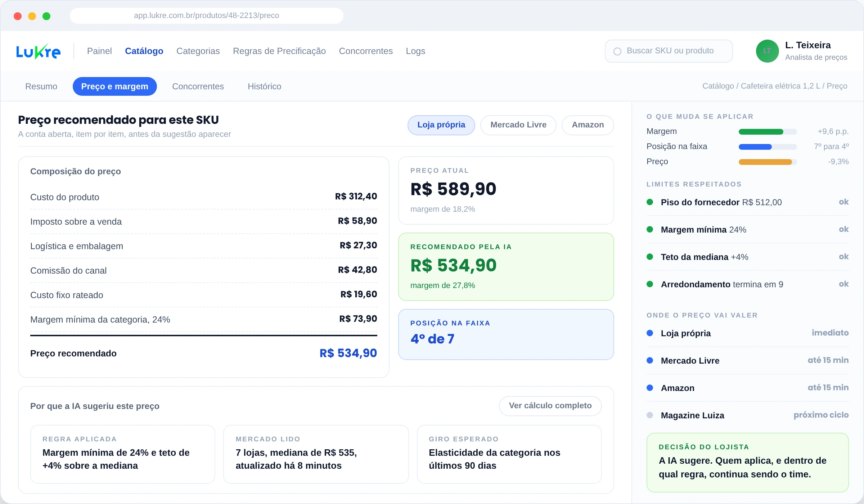Click 'até 15 min' beside Mercado Livre

click(x=828, y=360)
